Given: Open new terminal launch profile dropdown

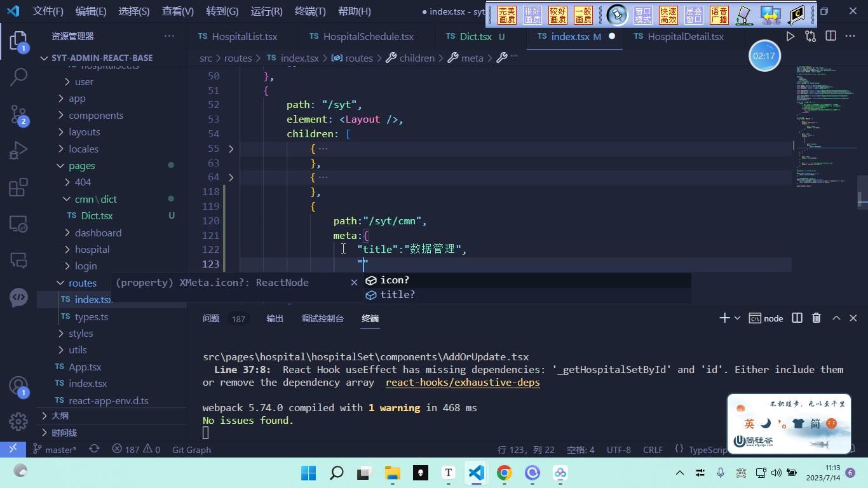Looking at the screenshot, I should [737, 318].
